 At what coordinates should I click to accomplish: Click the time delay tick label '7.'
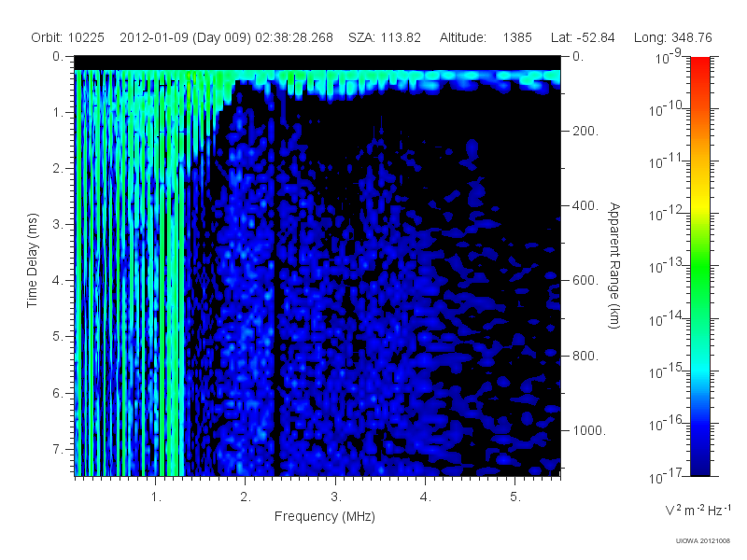coord(58,449)
